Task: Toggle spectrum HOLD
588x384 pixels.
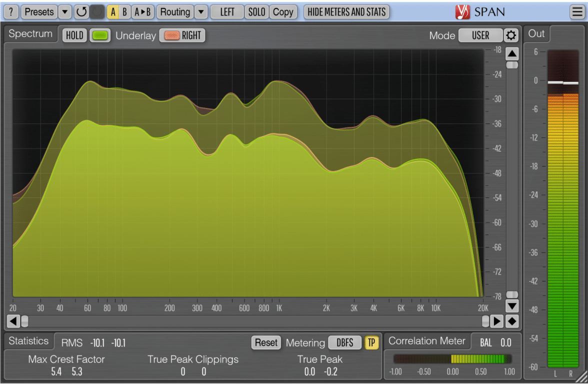Action: (x=74, y=35)
